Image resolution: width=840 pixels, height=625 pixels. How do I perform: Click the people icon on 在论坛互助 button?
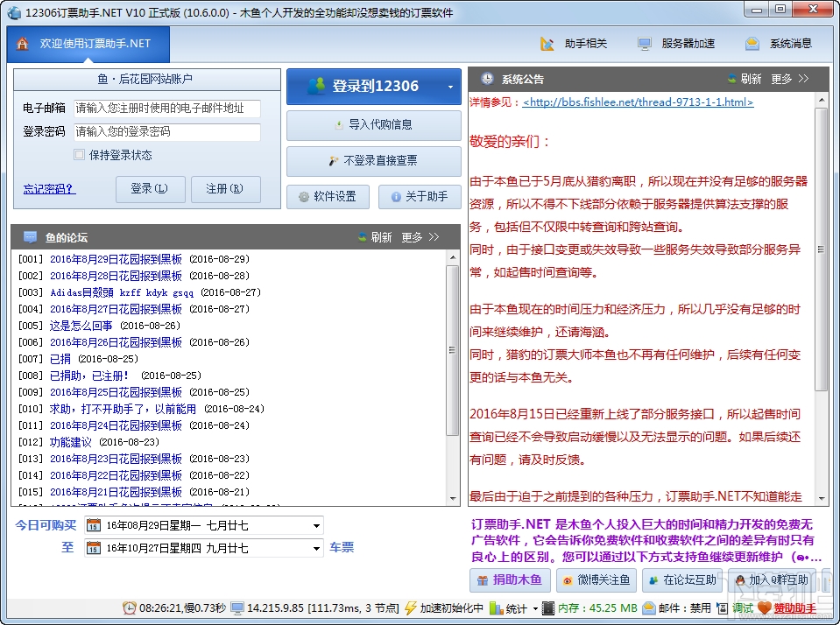click(653, 581)
